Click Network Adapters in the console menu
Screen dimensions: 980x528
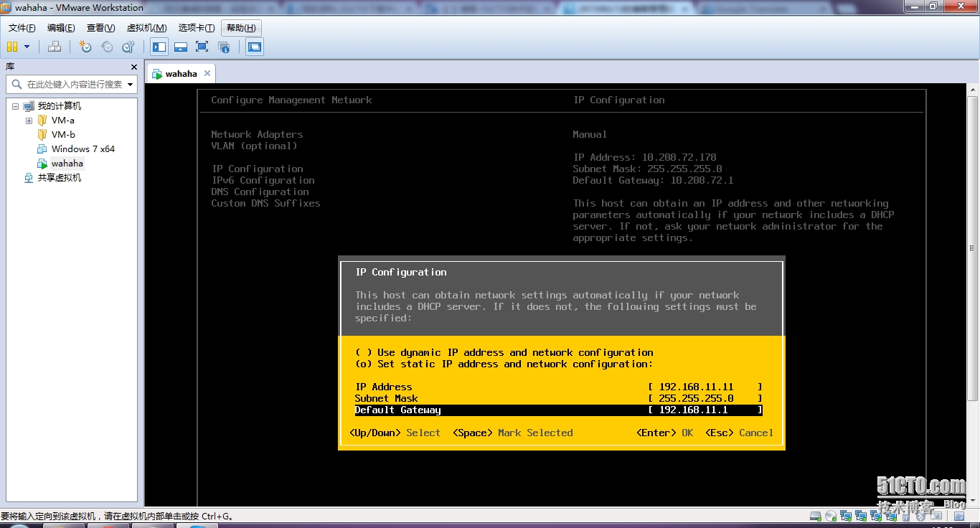(257, 134)
